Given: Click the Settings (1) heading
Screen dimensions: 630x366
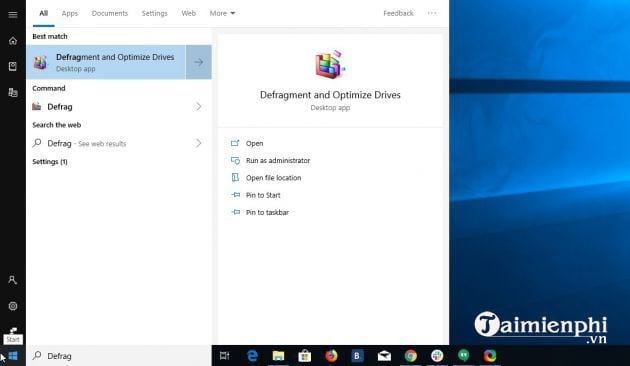Looking at the screenshot, I should [x=50, y=162].
